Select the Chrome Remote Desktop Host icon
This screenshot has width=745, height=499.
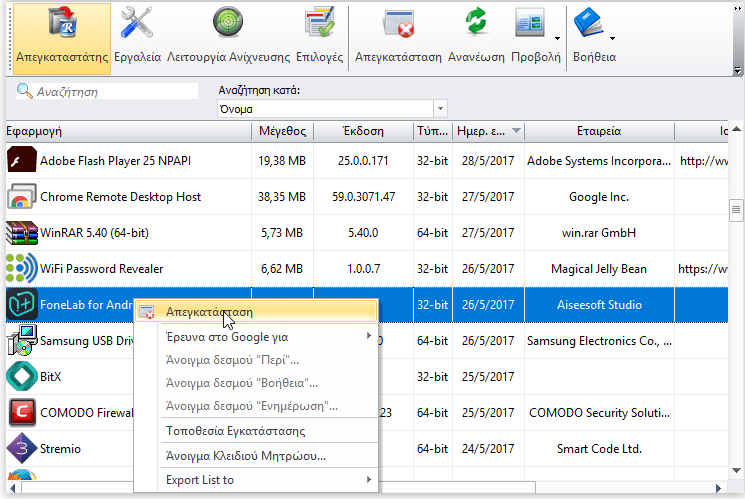pyautogui.click(x=22, y=197)
